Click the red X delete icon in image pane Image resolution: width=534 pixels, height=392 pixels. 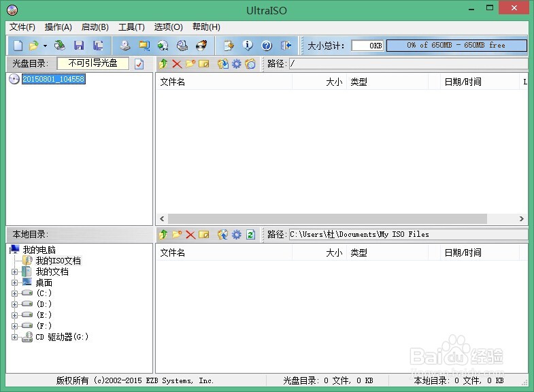click(177, 64)
